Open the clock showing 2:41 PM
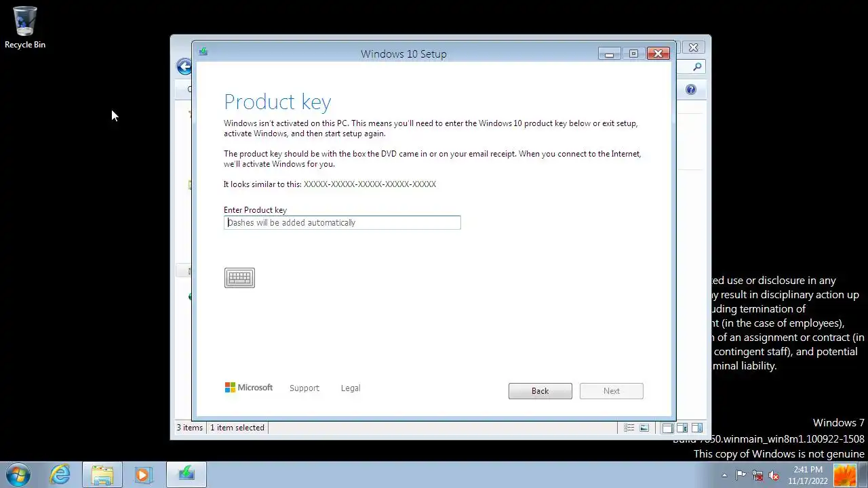The width and height of the screenshot is (868, 488). tap(808, 475)
